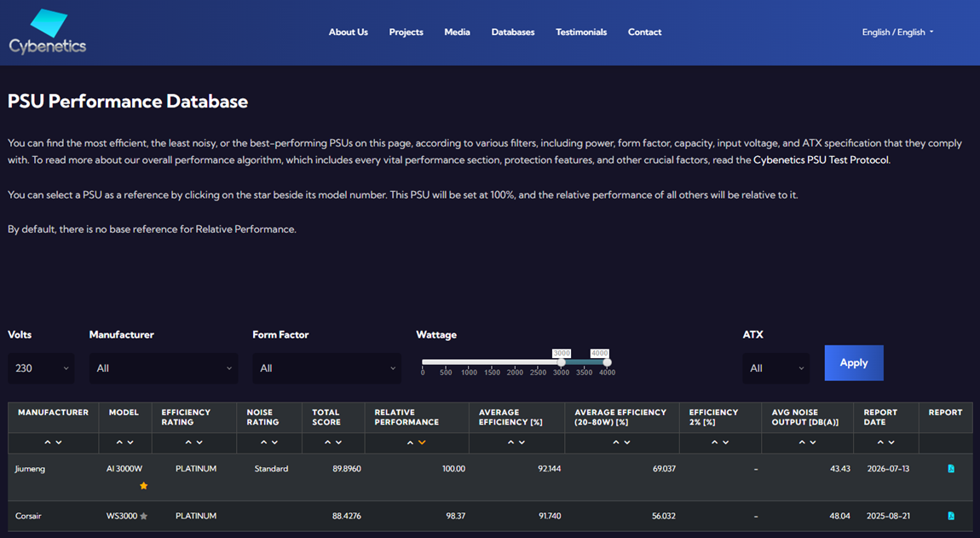Screen dimensions: 980x538
Task: Sort Efficiency Rating ascending arrow
Action: point(188,443)
